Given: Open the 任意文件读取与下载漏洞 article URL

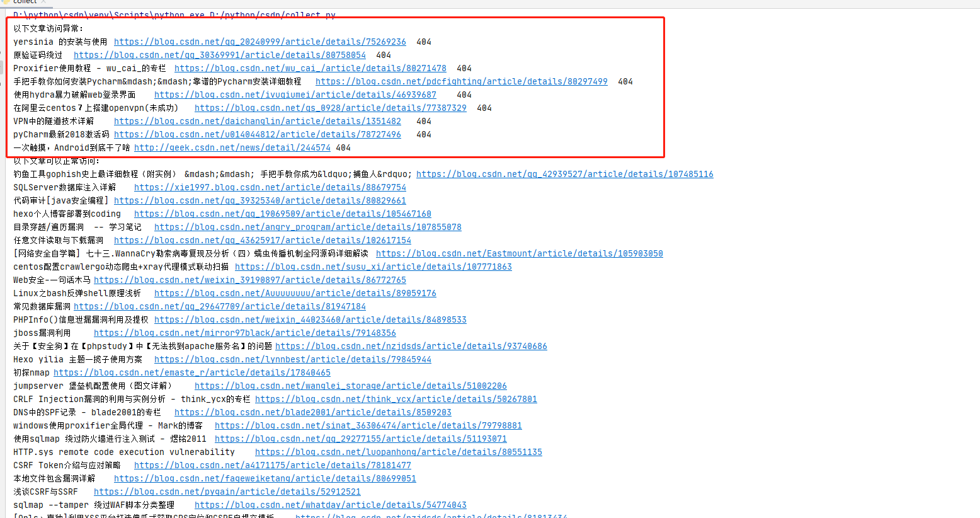Looking at the screenshot, I should (x=263, y=240).
